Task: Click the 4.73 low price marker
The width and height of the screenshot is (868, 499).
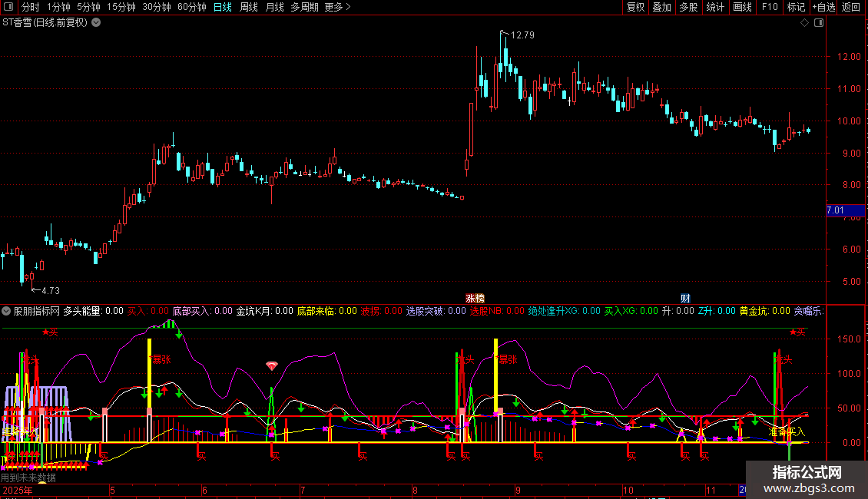Action: tap(49, 290)
